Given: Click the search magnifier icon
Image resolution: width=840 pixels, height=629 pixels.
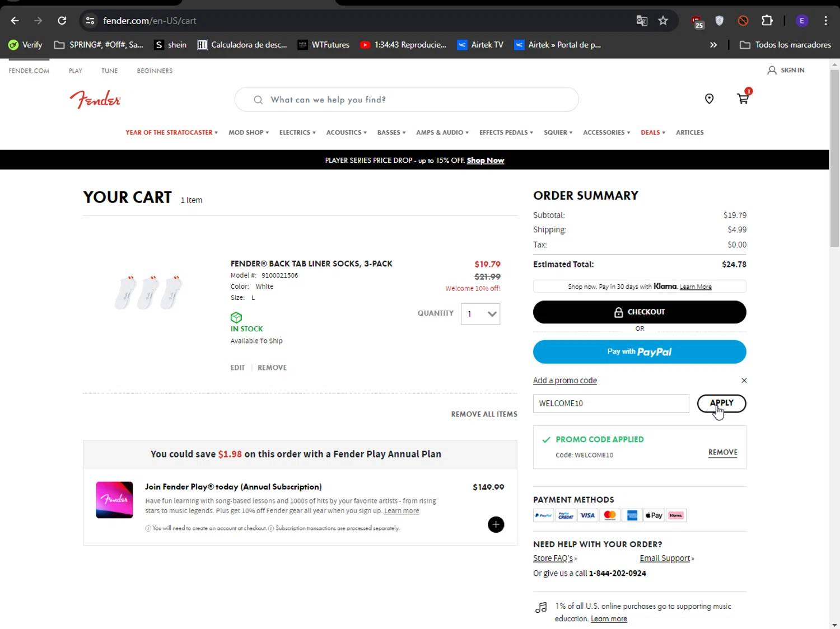Looking at the screenshot, I should tap(258, 100).
